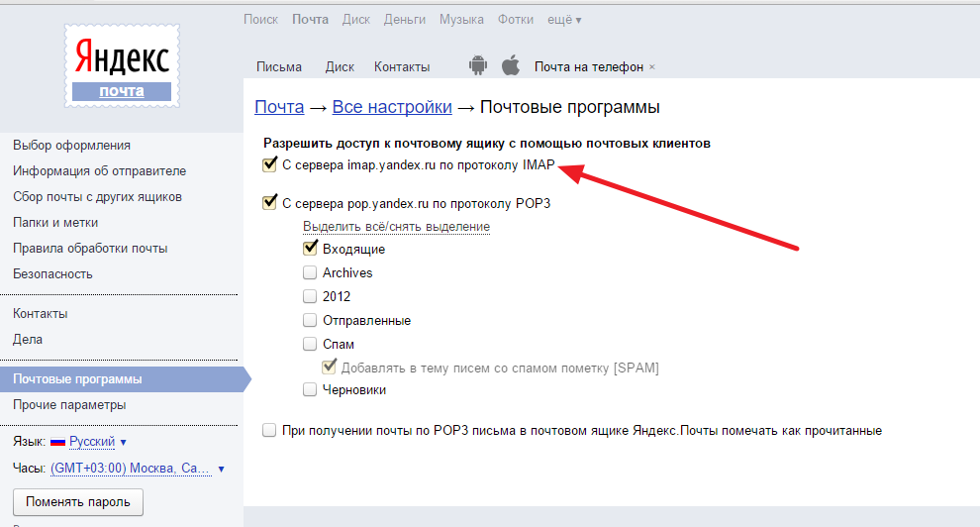Open Контакты in the left sidebar
This screenshot has width=980, height=527.
(40, 314)
